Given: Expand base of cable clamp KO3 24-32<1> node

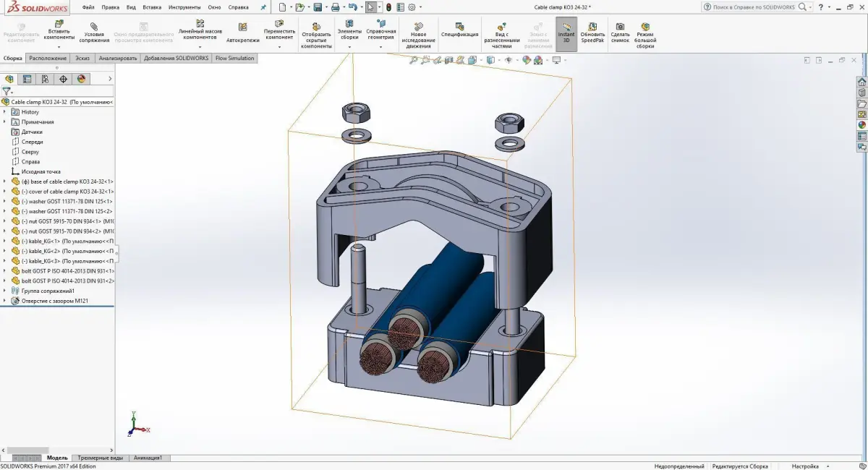Looking at the screenshot, I should [4, 181].
